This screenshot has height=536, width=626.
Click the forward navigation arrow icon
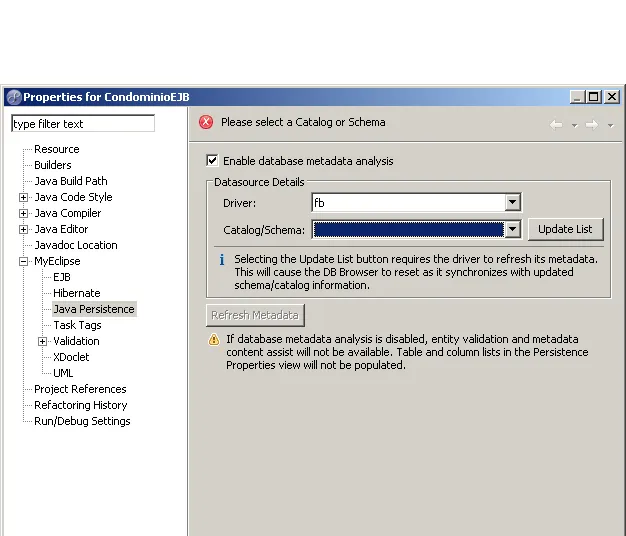click(x=592, y=125)
